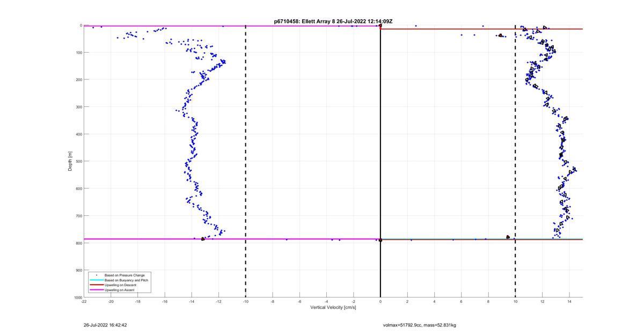Click x-axis tick label "-8"
The image size is (644, 334).
pos(272,301)
